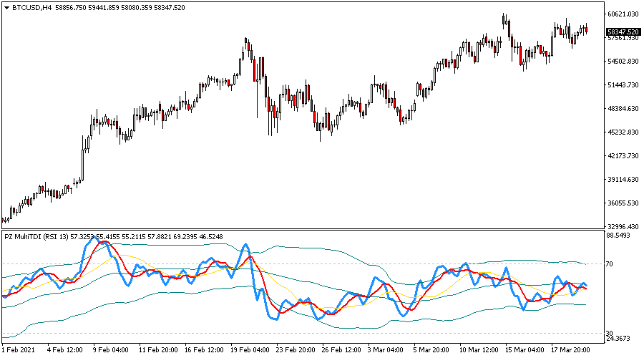Click the 24.3673 indicator scale minimum
The width and height of the screenshot is (644, 358).
pyautogui.click(x=620, y=339)
